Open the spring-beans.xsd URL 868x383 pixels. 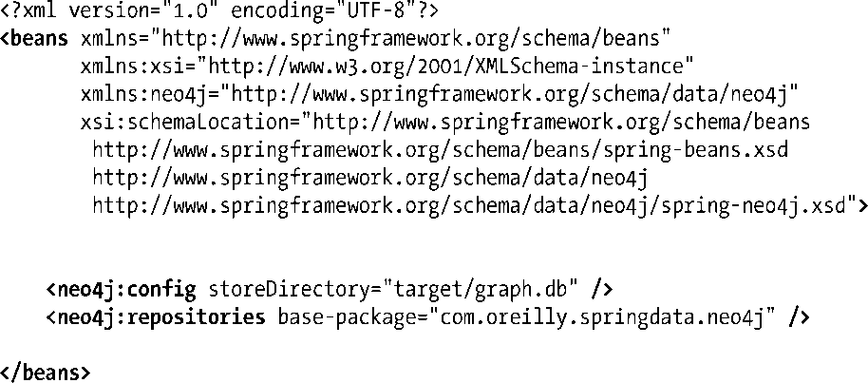(x=440, y=150)
